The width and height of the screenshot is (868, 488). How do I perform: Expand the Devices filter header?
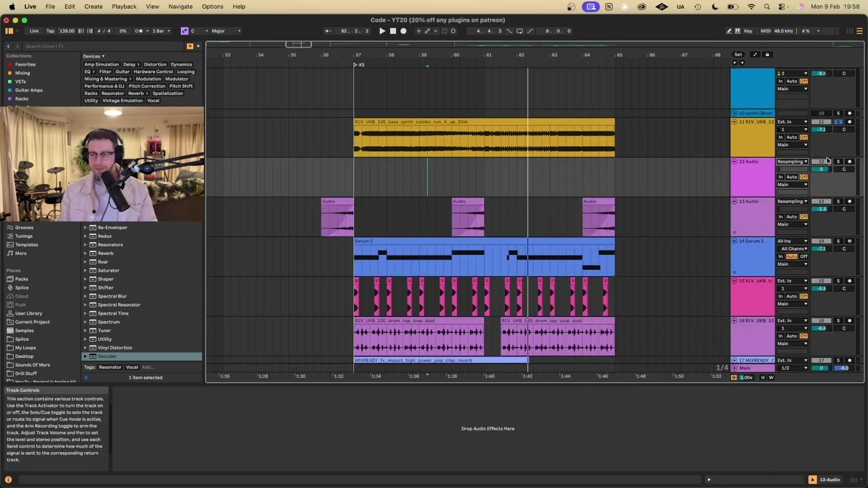(94, 56)
